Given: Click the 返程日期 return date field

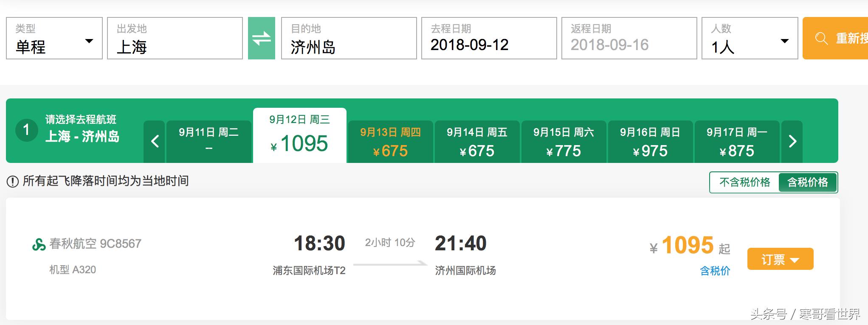Looking at the screenshot, I should click(629, 39).
